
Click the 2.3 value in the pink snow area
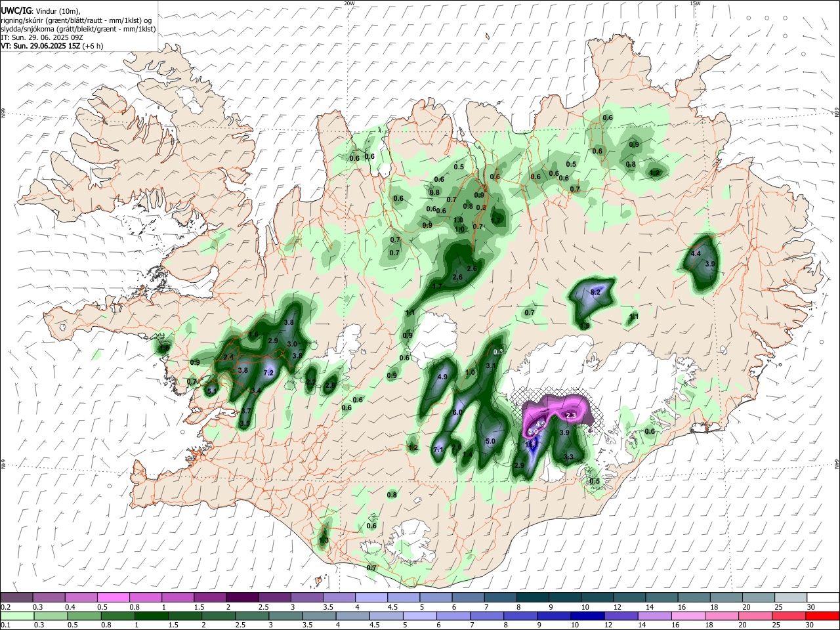571,415
